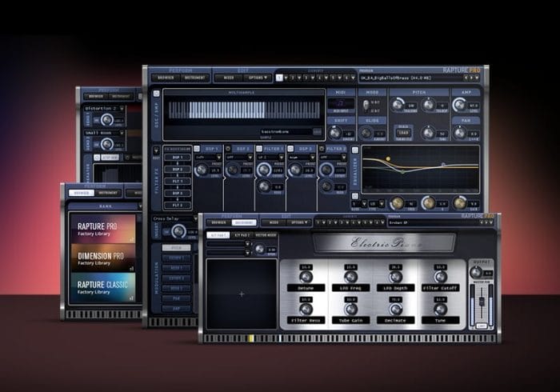Image resolution: width=560 pixels, height=392 pixels.
Task: Click DSP 1 block in FX routing chain
Action: click(x=178, y=157)
